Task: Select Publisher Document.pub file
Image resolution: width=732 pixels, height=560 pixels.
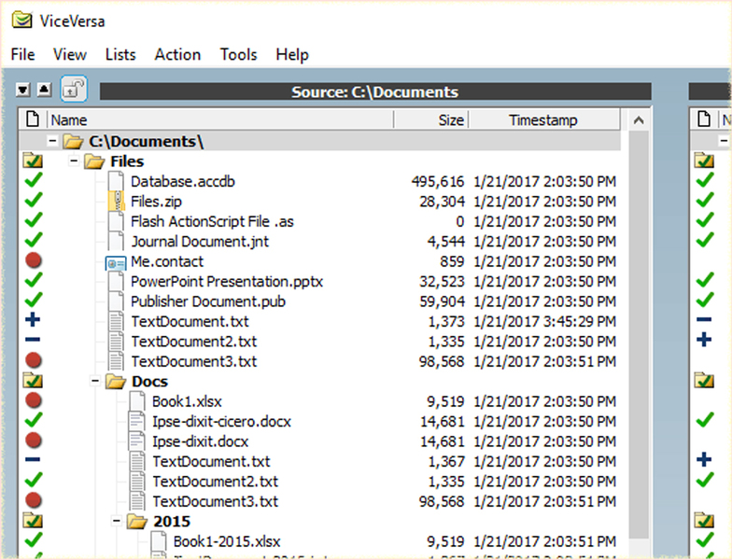Action: [208, 301]
